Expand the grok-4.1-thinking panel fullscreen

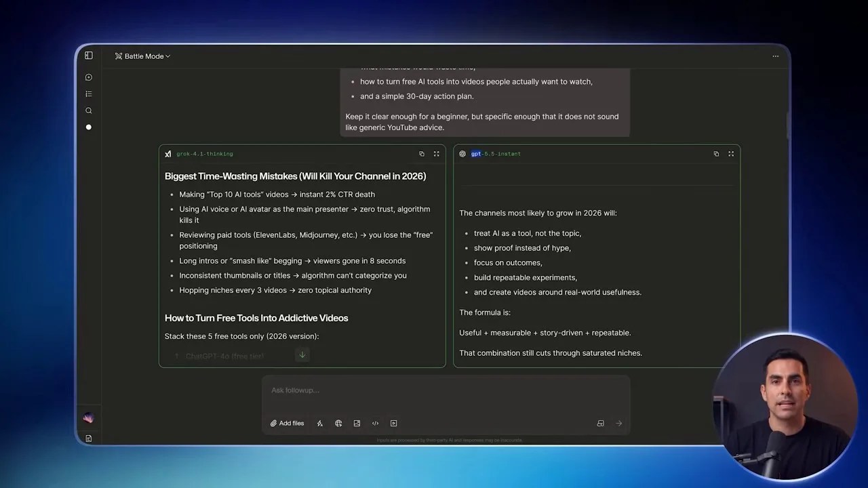click(437, 154)
